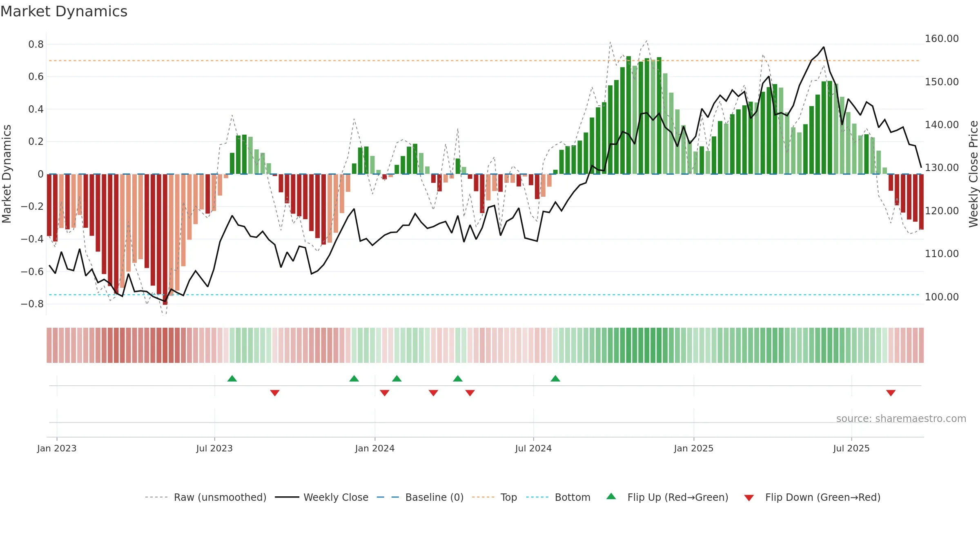Screen dimensions: 980x551
Task: Click the Jan 2023 x-axis label
Action: pyautogui.click(x=57, y=448)
